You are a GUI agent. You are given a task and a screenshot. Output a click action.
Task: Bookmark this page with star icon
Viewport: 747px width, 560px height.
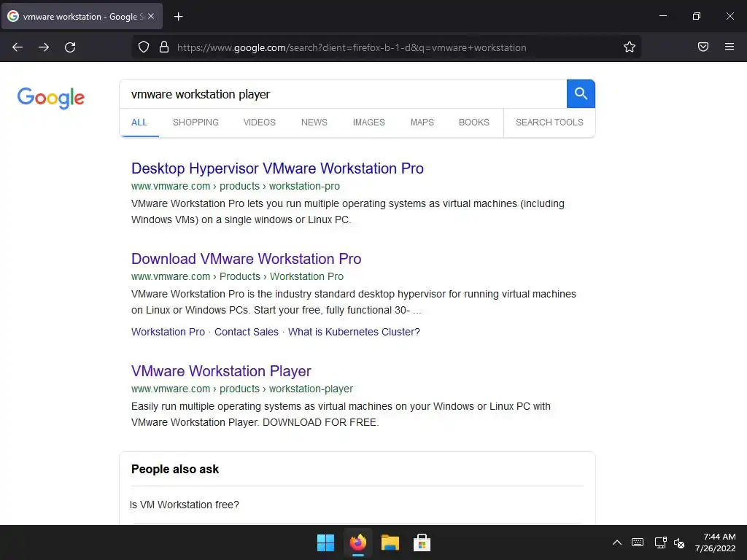pos(630,47)
